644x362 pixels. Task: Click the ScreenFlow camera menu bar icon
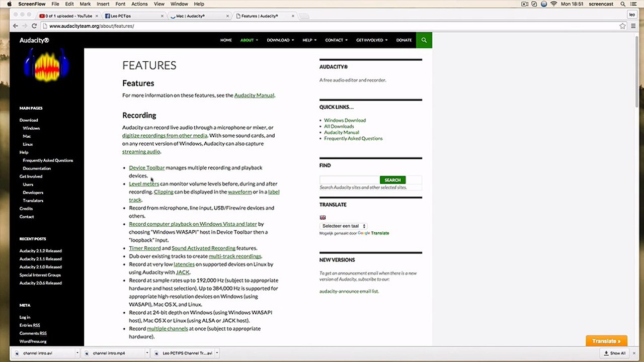(525, 4)
